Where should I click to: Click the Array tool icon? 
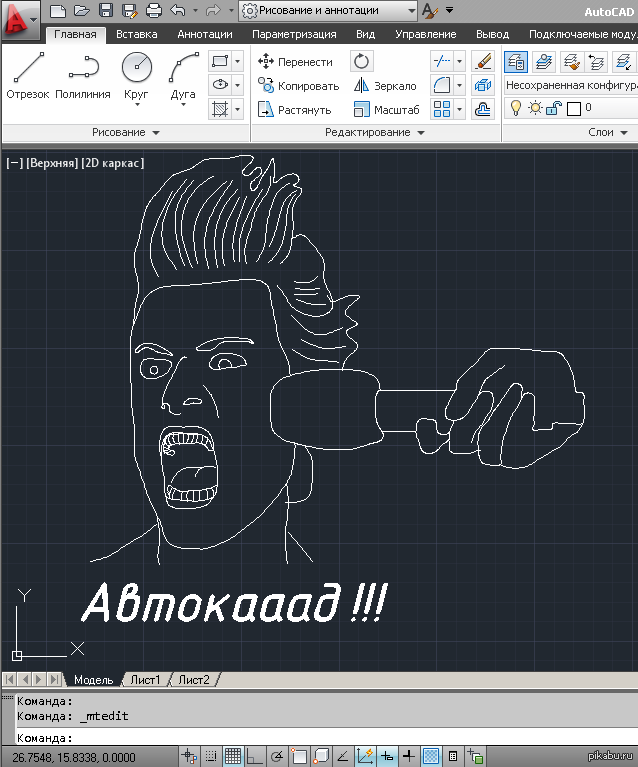pyautogui.click(x=442, y=109)
